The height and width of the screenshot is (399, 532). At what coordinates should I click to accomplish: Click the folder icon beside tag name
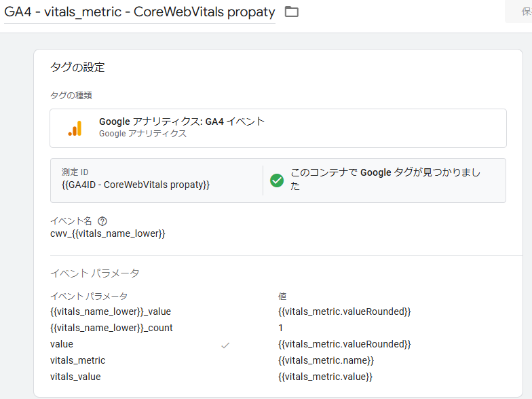[291, 12]
